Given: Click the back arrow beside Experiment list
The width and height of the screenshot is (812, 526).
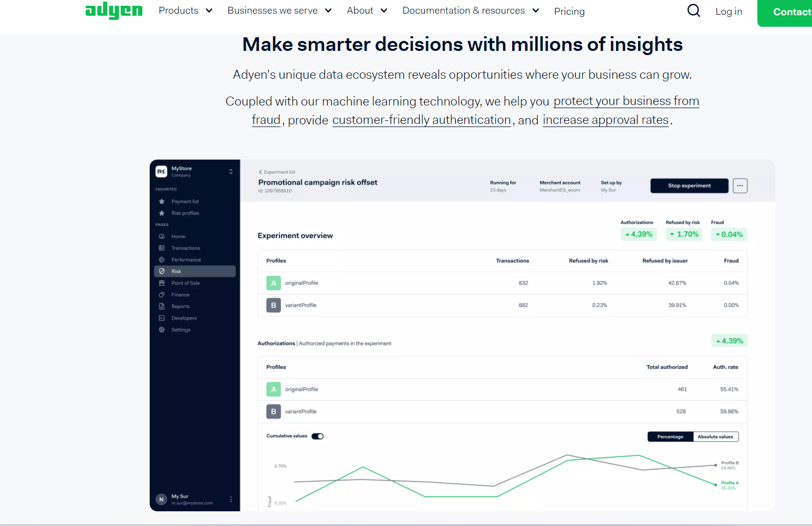Looking at the screenshot, I should click(260, 172).
